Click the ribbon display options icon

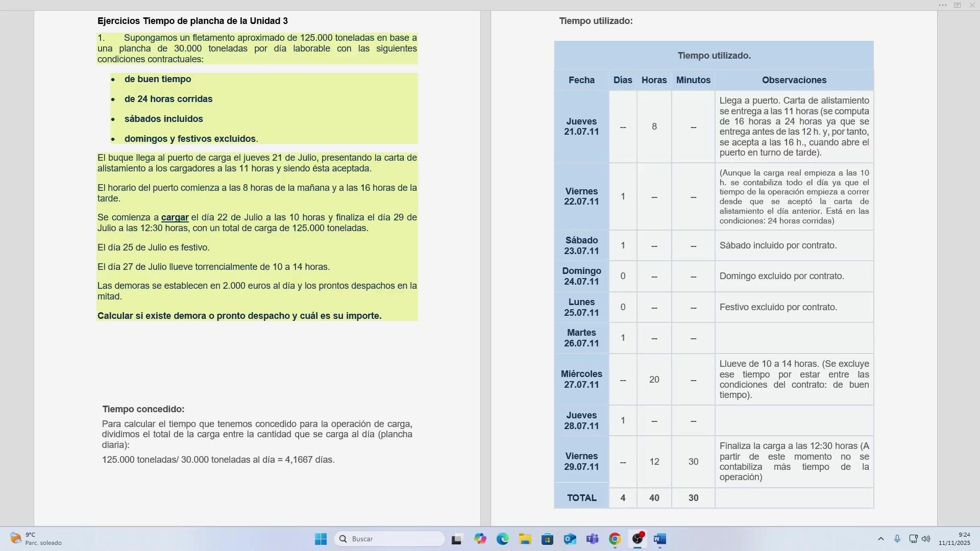[957, 5]
